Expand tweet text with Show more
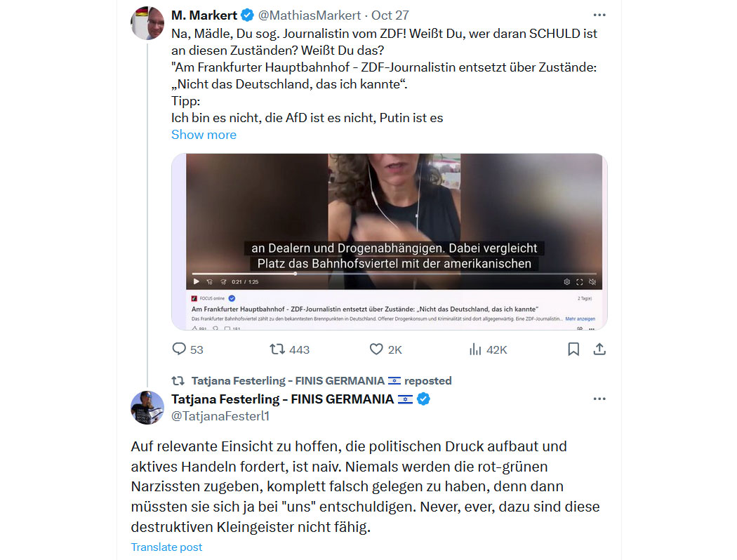Screen dimensions: 737x560 (x=204, y=135)
